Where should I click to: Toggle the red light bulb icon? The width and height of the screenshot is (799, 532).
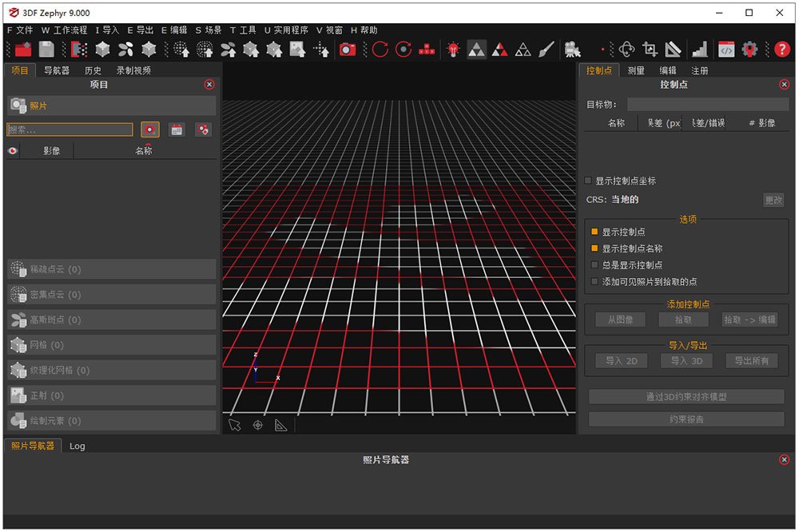(453, 50)
